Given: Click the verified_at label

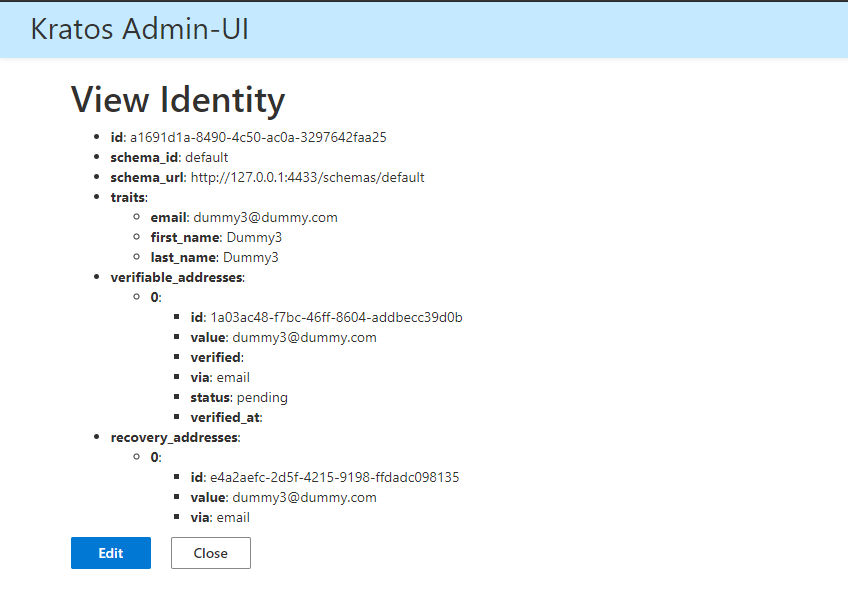Looking at the screenshot, I should pyautogui.click(x=226, y=418).
